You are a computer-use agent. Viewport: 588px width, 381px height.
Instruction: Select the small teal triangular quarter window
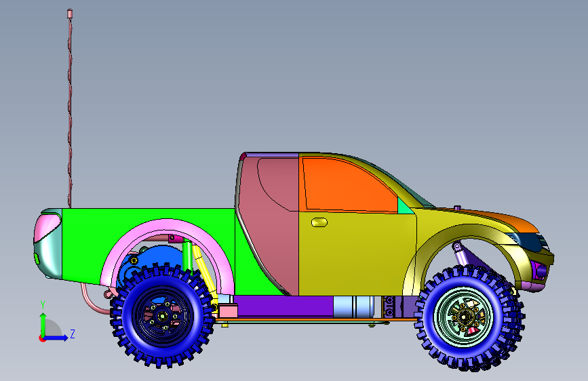coord(404,207)
